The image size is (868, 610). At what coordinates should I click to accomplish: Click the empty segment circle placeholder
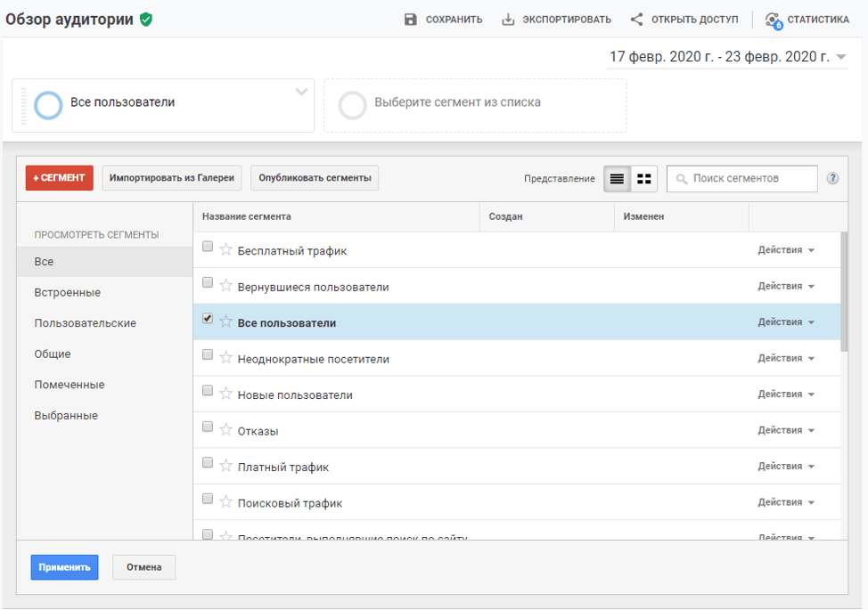click(353, 105)
